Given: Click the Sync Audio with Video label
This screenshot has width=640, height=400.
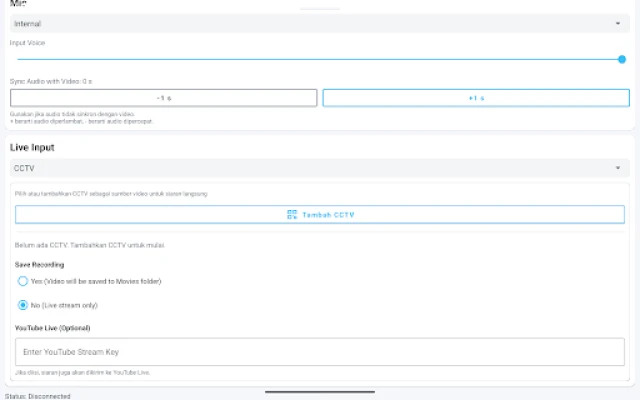Looking at the screenshot, I should [x=50, y=81].
